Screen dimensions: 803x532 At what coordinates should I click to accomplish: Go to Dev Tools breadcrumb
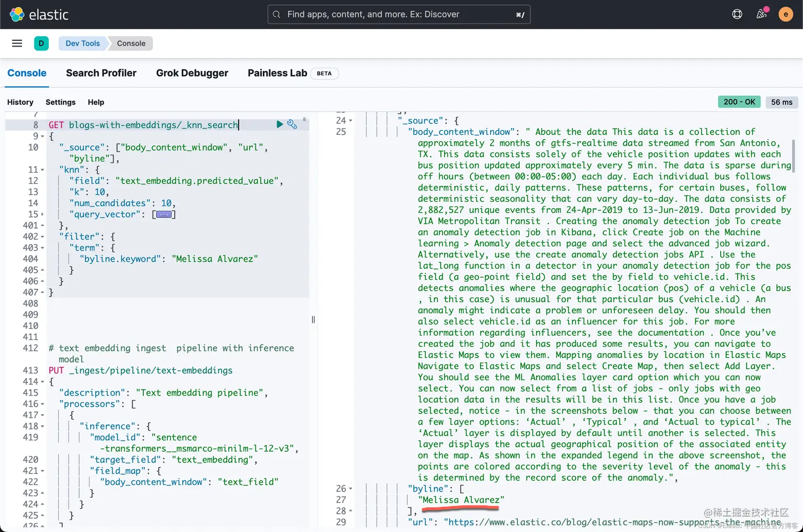coord(83,44)
